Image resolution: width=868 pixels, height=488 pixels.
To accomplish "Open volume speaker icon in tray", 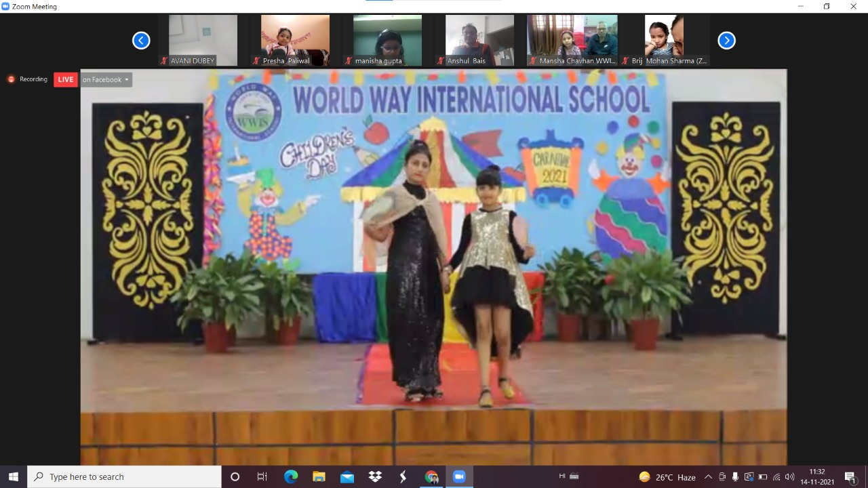I will pyautogui.click(x=789, y=476).
